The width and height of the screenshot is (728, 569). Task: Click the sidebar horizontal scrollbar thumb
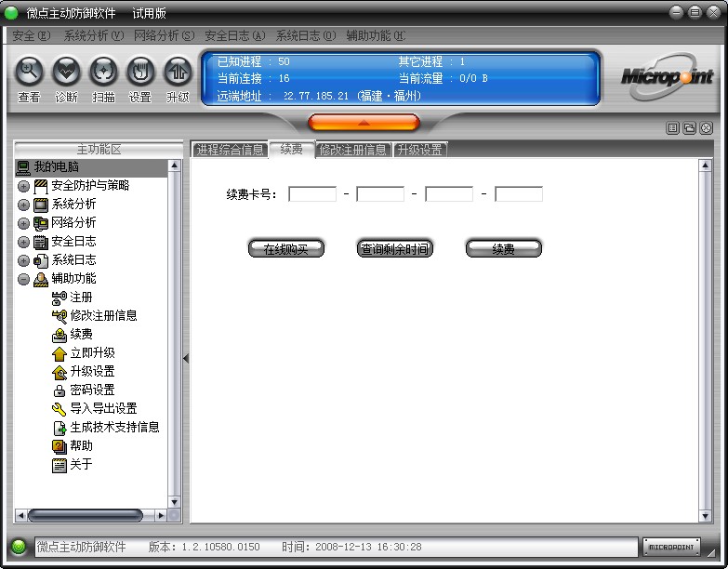[x=86, y=515]
